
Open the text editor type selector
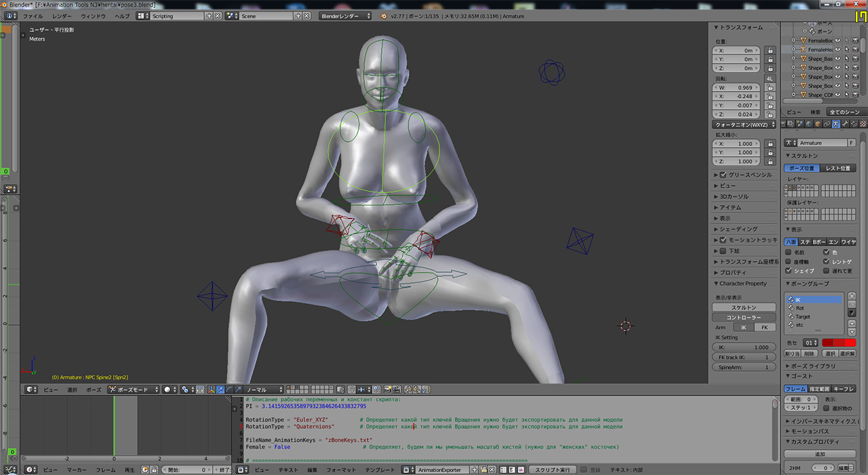[x=243, y=470]
